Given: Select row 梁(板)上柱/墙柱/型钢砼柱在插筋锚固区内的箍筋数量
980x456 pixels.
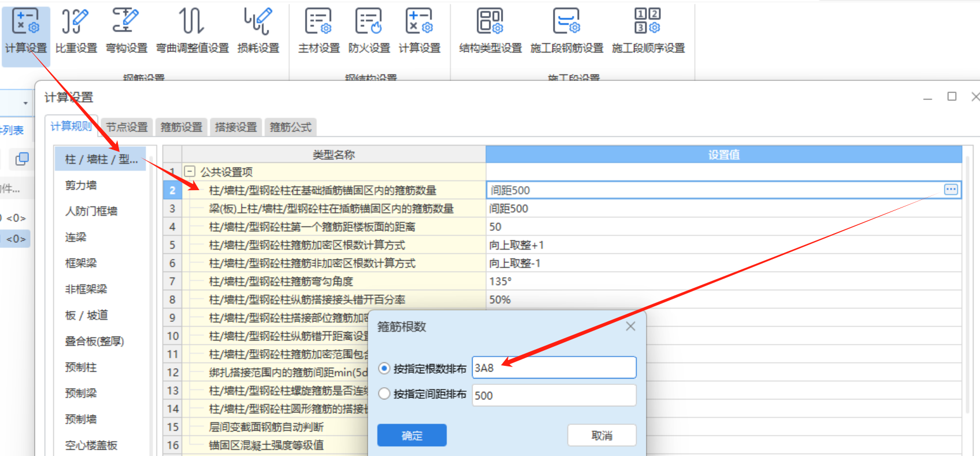Looking at the screenshot, I should coord(333,208).
